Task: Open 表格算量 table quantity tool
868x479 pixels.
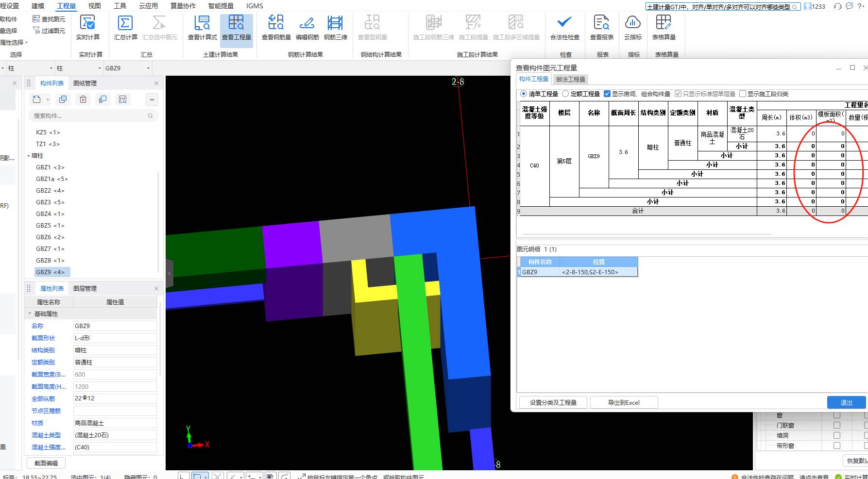Action: pyautogui.click(x=664, y=28)
